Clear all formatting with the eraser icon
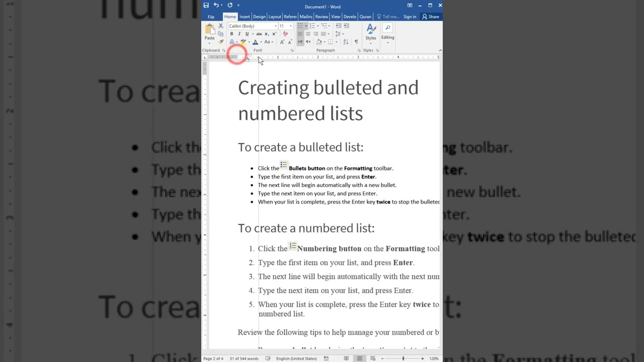The image size is (644, 362). click(x=285, y=34)
